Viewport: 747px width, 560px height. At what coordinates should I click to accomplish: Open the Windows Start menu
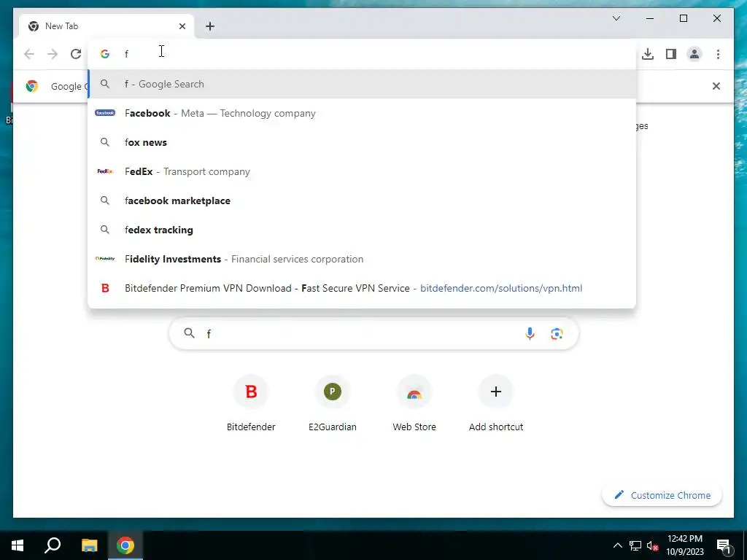click(x=18, y=545)
